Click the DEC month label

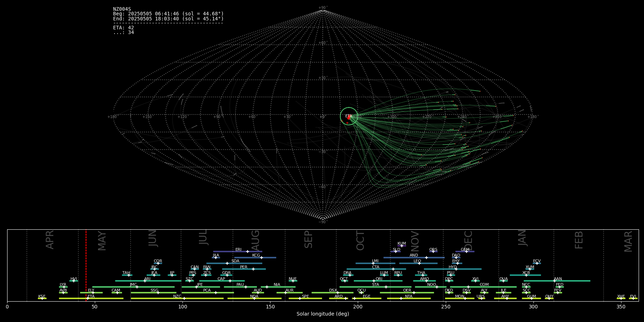tap(468, 241)
